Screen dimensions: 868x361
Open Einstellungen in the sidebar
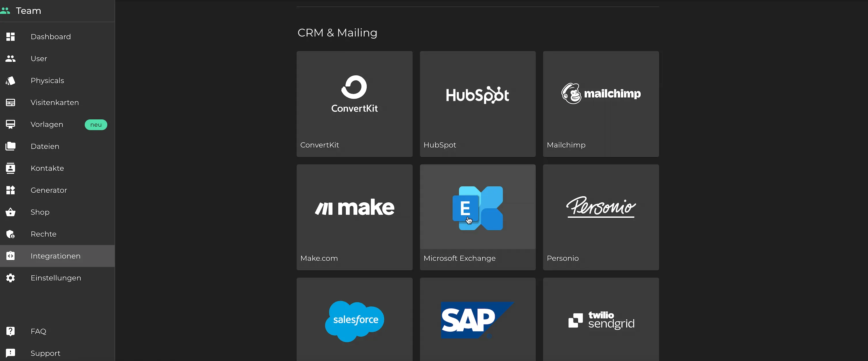(57, 278)
